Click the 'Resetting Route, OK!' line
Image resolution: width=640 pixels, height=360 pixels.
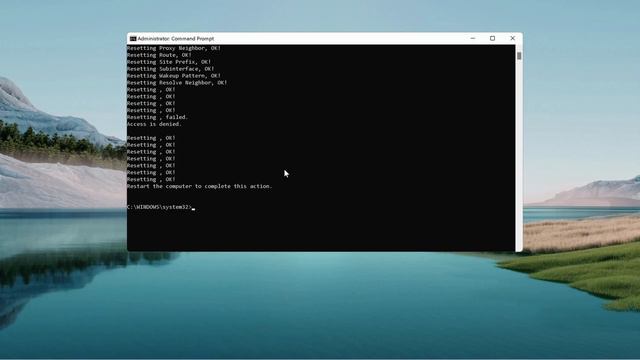pyautogui.click(x=159, y=55)
